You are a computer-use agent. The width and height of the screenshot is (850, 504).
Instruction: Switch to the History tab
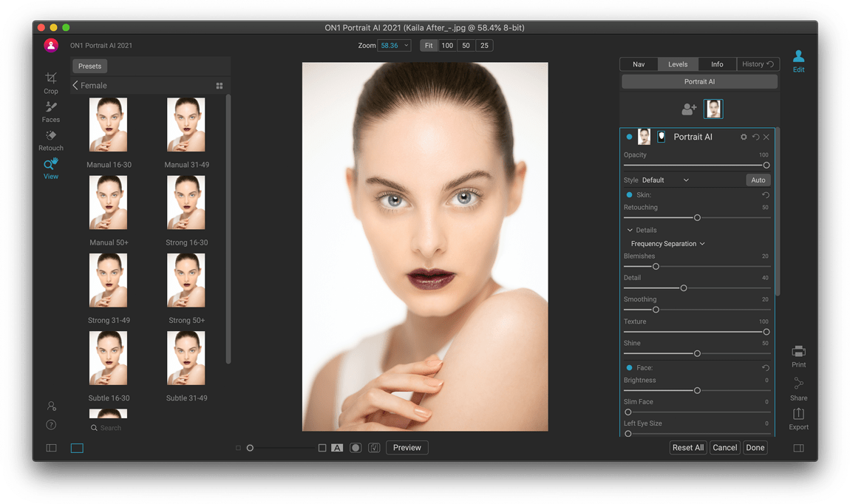coord(758,64)
